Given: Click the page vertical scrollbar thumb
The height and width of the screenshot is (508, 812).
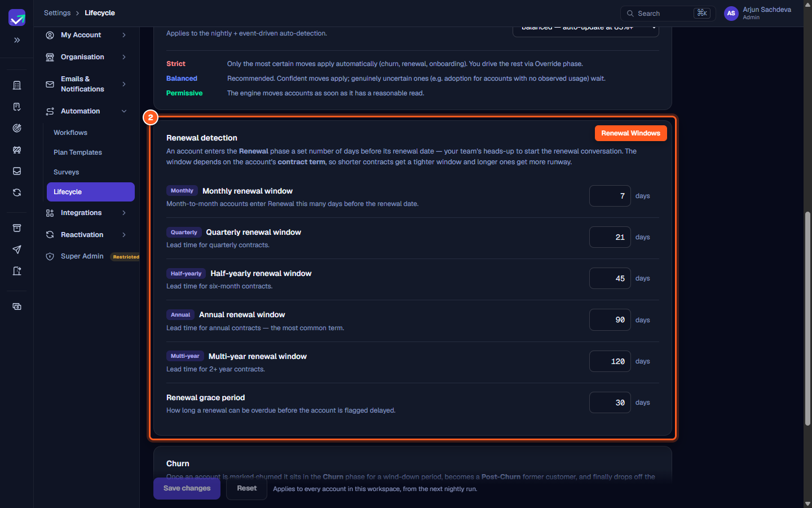Looking at the screenshot, I should pyautogui.click(x=807, y=319).
